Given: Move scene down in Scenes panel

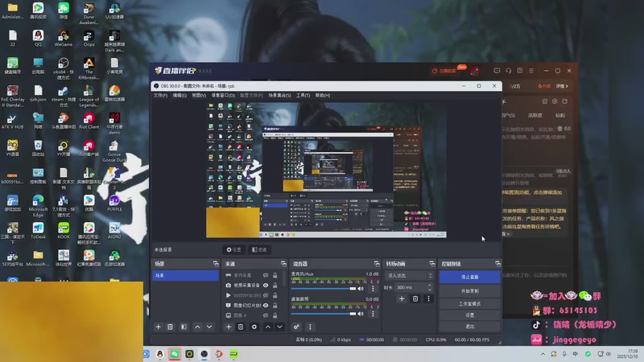Looking at the screenshot, I should [209, 327].
